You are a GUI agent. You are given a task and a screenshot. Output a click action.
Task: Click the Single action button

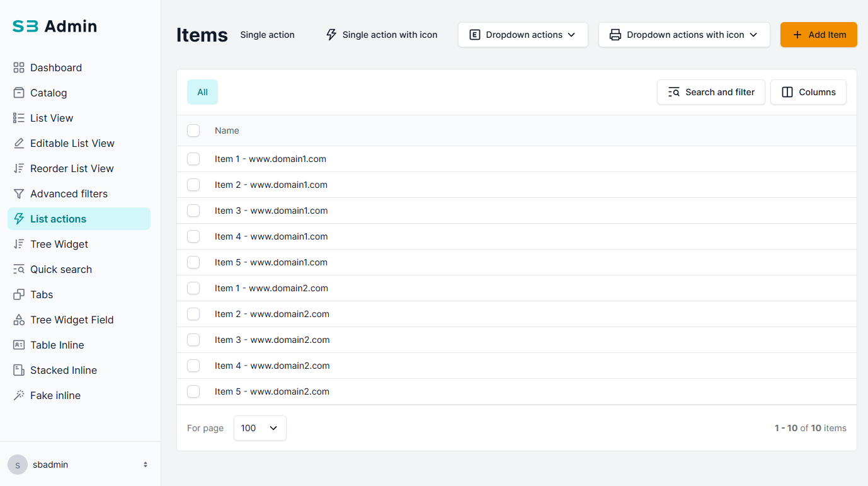tap(267, 35)
